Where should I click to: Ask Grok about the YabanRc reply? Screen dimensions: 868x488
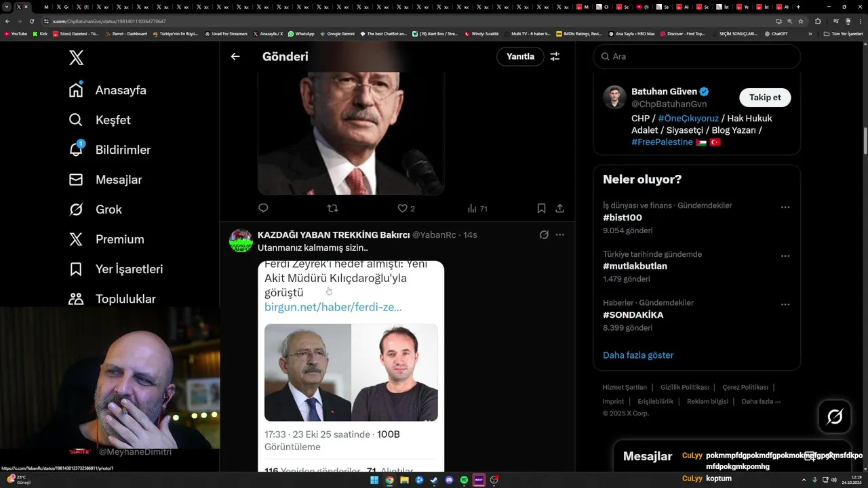pos(544,235)
